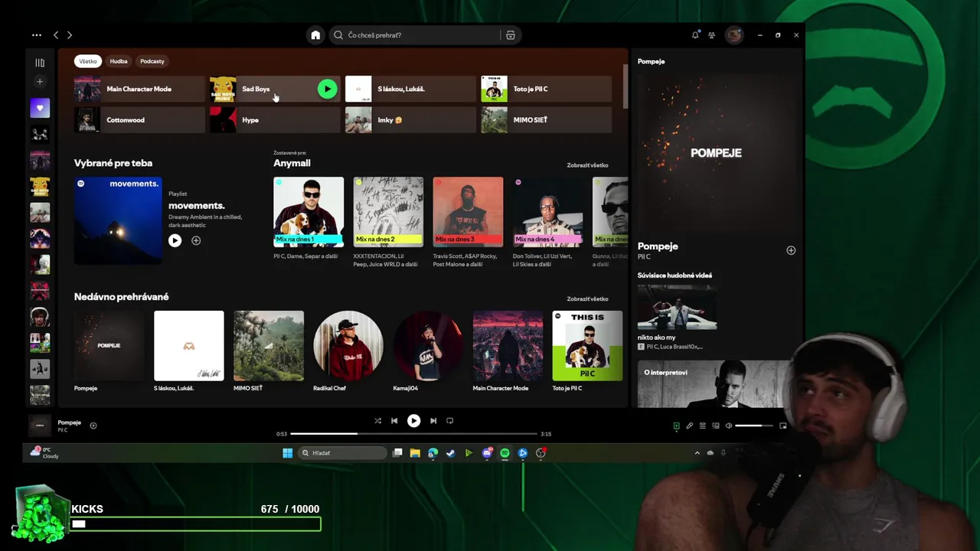This screenshot has width=980, height=551.
Task: Open the miniplayer
Action: [783, 425]
